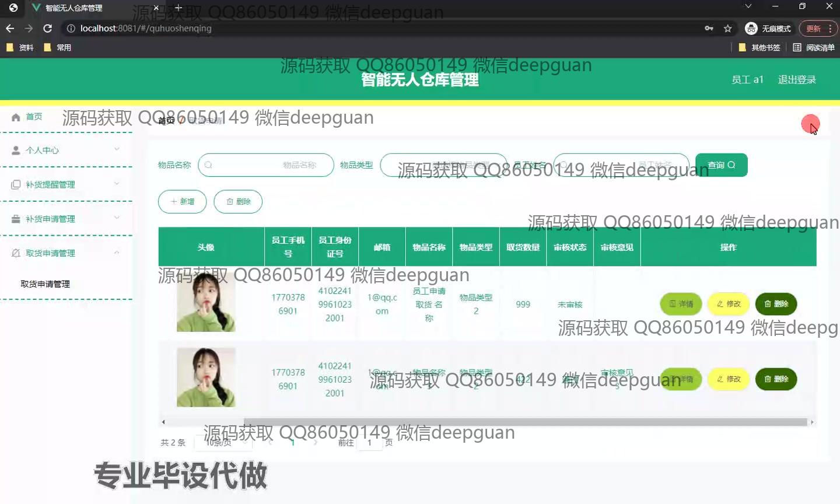Expand 个人中心 sidebar menu
The height and width of the screenshot is (504, 840).
pyautogui.click(x=65, y=150)
